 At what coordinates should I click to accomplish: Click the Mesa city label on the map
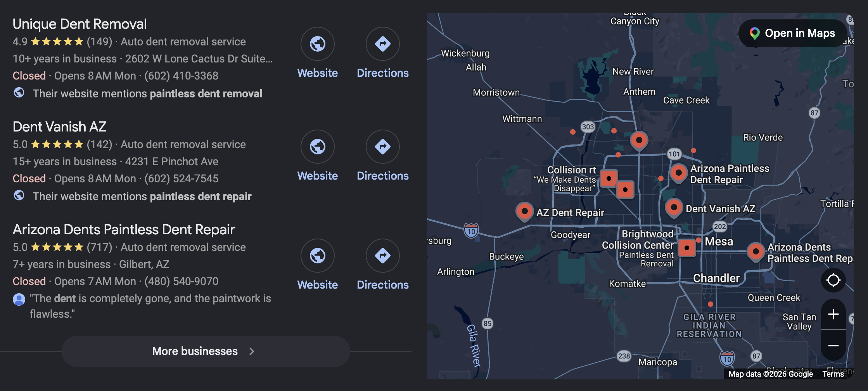[x=719, y=241]
